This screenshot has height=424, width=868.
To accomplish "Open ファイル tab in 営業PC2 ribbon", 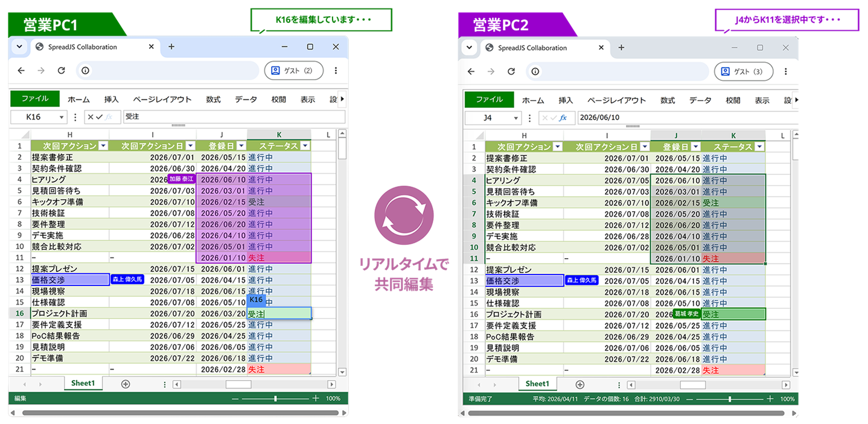I will point(489,100).
